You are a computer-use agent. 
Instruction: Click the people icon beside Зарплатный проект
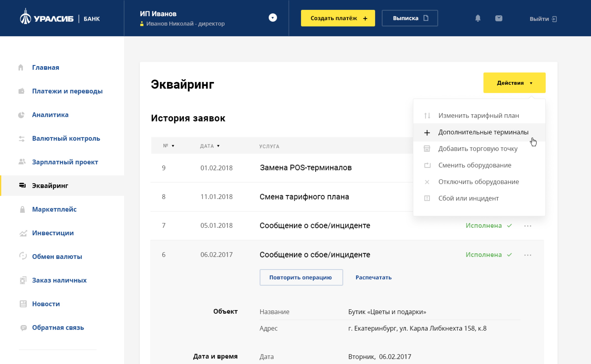pos(22,162)
